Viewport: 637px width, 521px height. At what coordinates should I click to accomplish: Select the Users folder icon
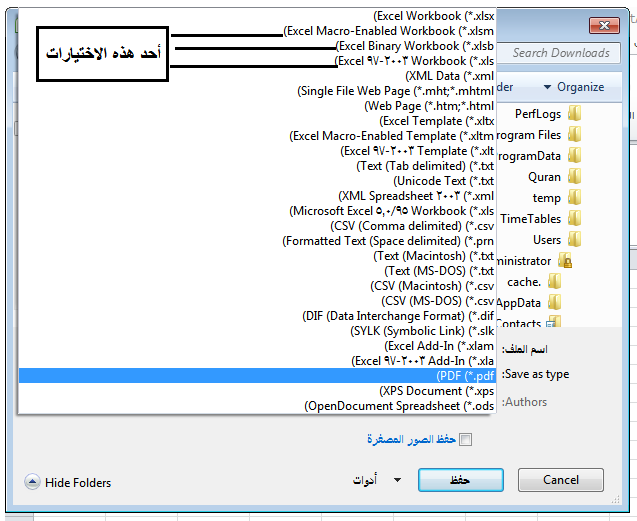(x=574, y=240)
